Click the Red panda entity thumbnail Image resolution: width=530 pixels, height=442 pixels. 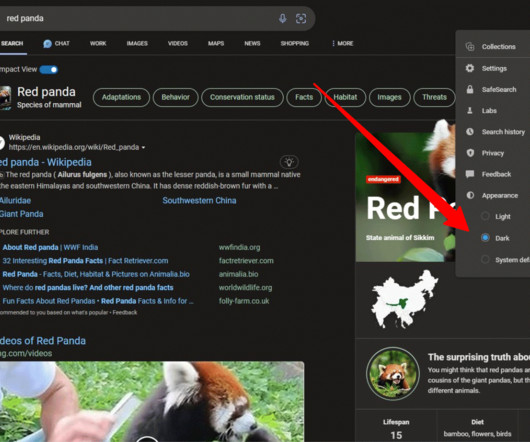click(x=5, y=98)
